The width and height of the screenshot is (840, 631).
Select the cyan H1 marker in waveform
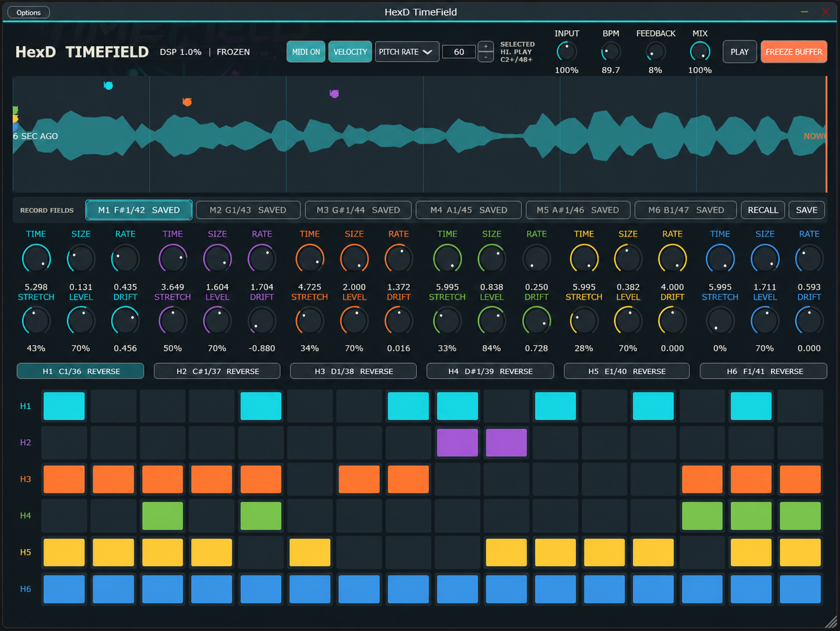coord(108,85)
